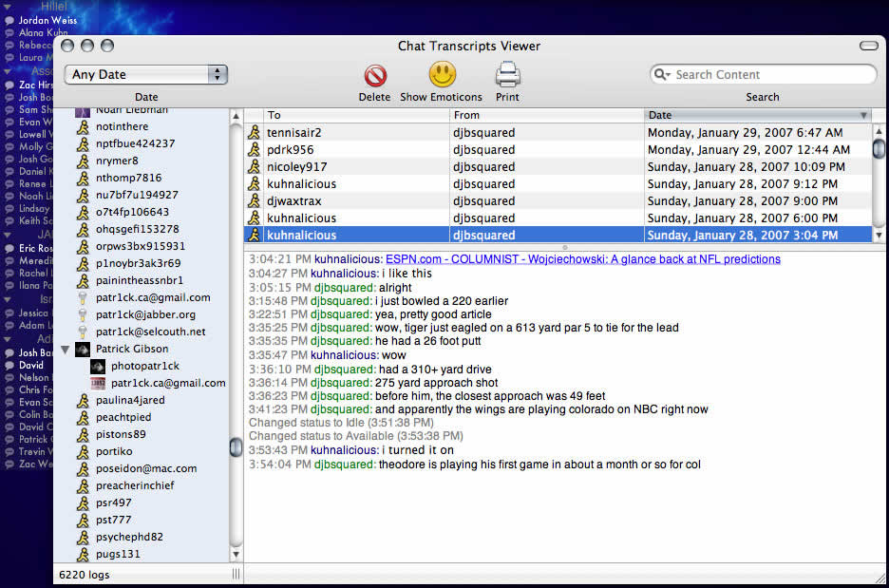Click into the Search Content field
The height and width of the screenshot is (588, 889).
[771, 74]
